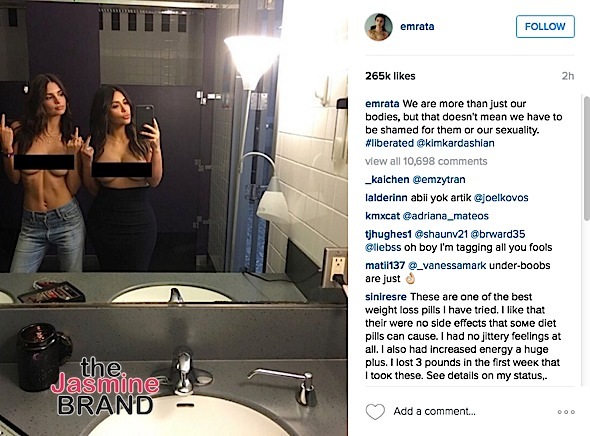This screenshot has width=590, height=436.
Task: Open siniresre commenter profile
Action: [386, 296]
